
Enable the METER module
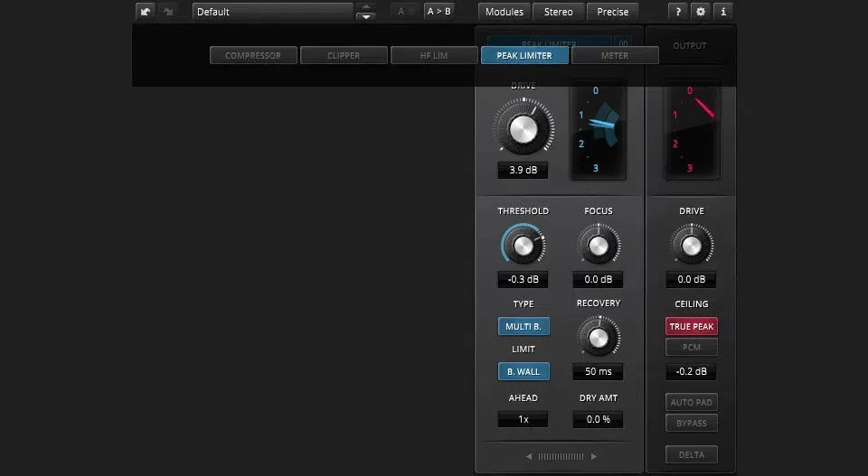pos(615,55)
